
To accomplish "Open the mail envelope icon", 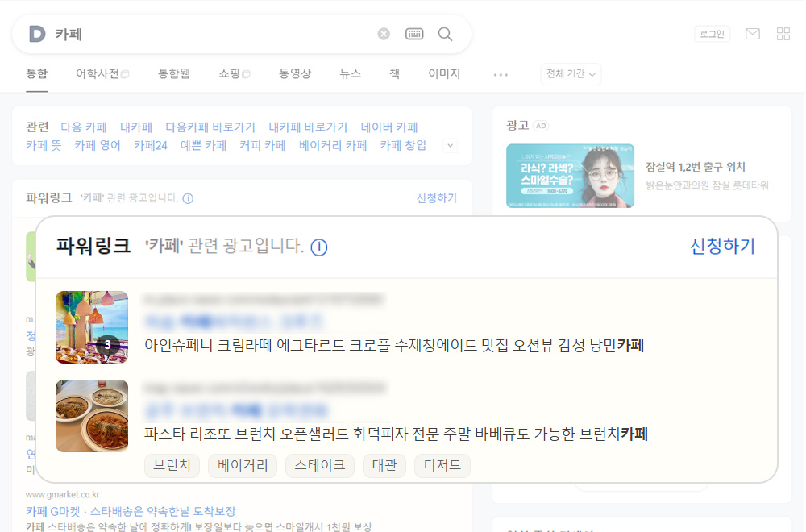I will pos(753,34).
